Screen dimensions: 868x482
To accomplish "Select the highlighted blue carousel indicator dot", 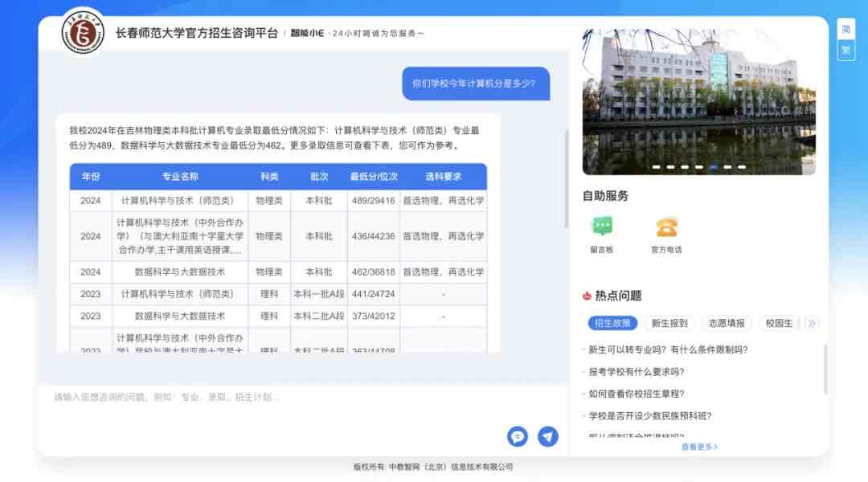I will [x=714, y=166].
